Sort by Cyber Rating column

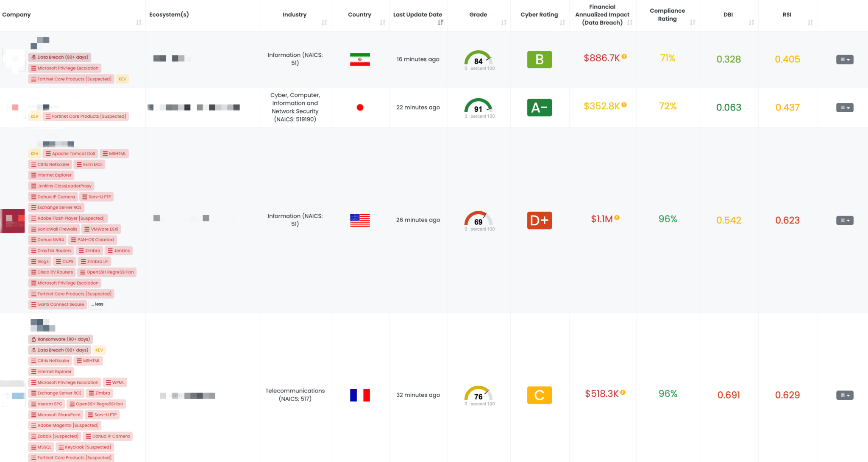562,22
